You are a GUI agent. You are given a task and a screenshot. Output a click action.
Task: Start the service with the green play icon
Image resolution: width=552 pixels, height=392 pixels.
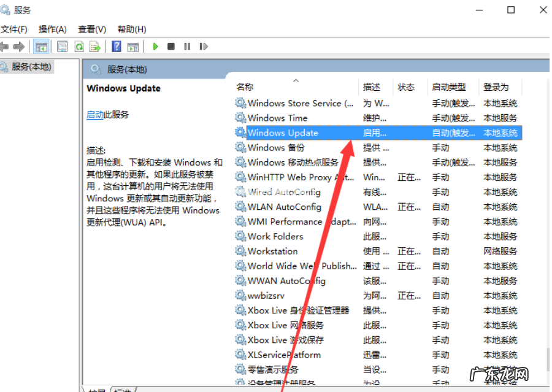click(155, 46)
